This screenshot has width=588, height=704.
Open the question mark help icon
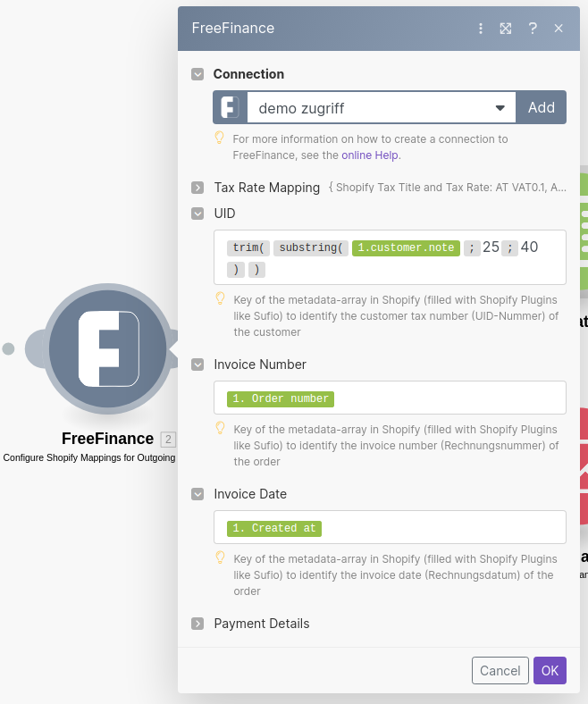tap(533, 29)
